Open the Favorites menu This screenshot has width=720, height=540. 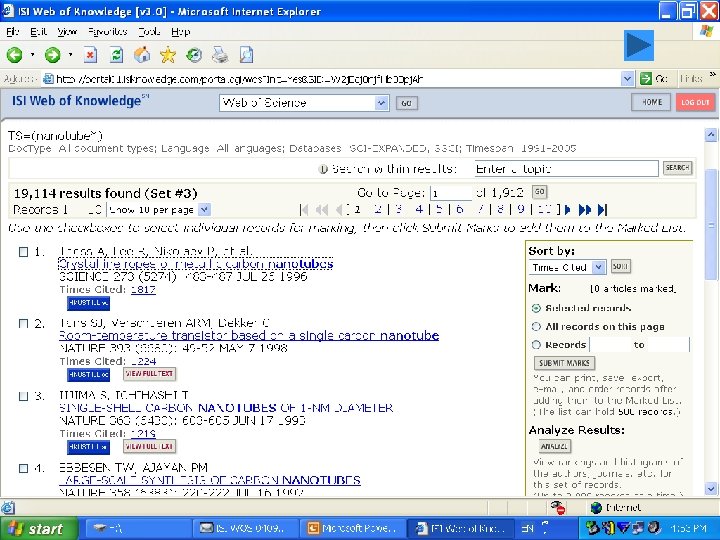pyautogui.click(x=108, y=32)
